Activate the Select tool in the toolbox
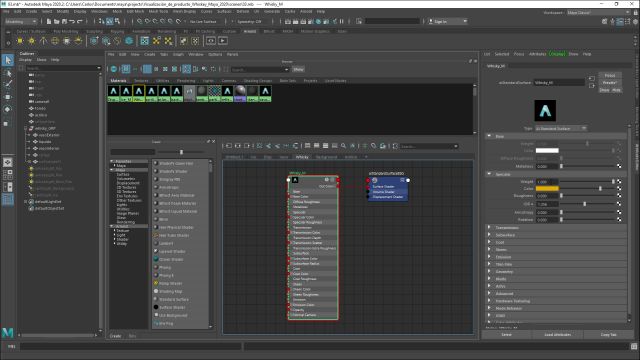Screen dimensions: 640x360 tap(8, 60)
